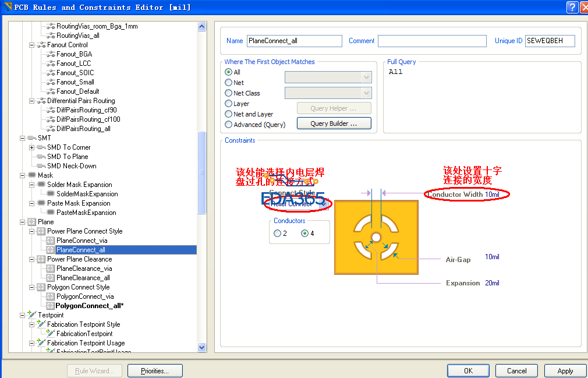This screenshot has height=378, width=588.
Task: Click the PlaneClearance_via rule icon
Action: pyautogui.click(x=51, y=269)
